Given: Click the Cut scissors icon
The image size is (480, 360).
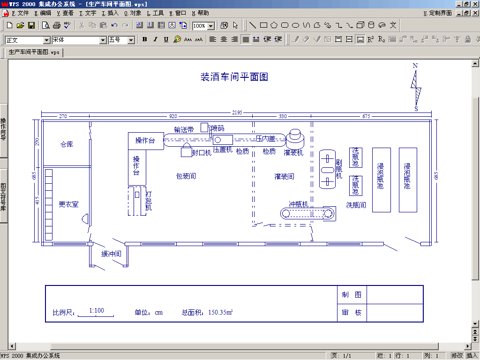Looking at the screenshot, I should (81, 25).
